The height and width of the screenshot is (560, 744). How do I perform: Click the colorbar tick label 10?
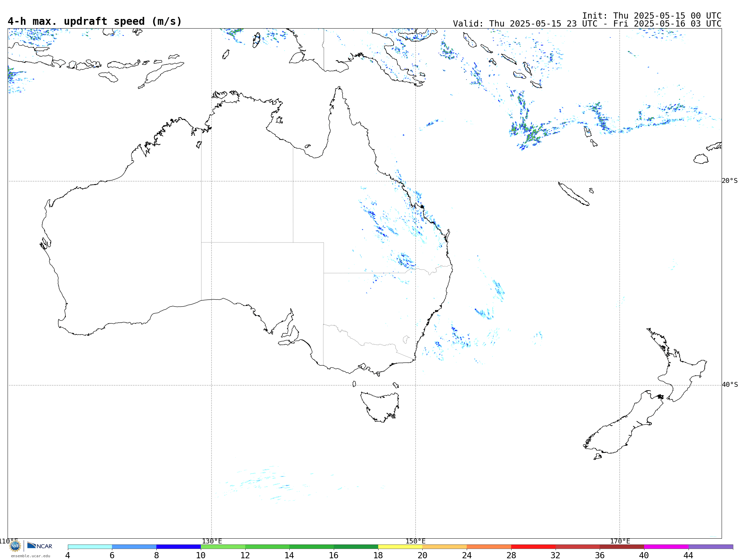(x=200, y=555)
